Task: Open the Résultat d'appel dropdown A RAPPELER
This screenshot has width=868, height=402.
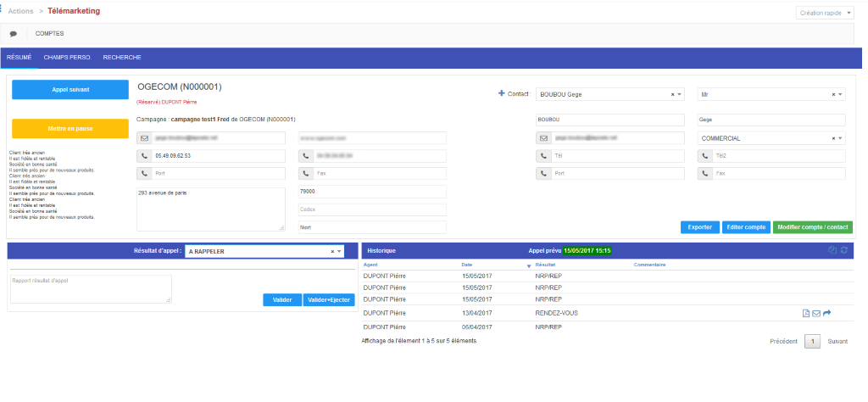Action: (x=264, y=251)
